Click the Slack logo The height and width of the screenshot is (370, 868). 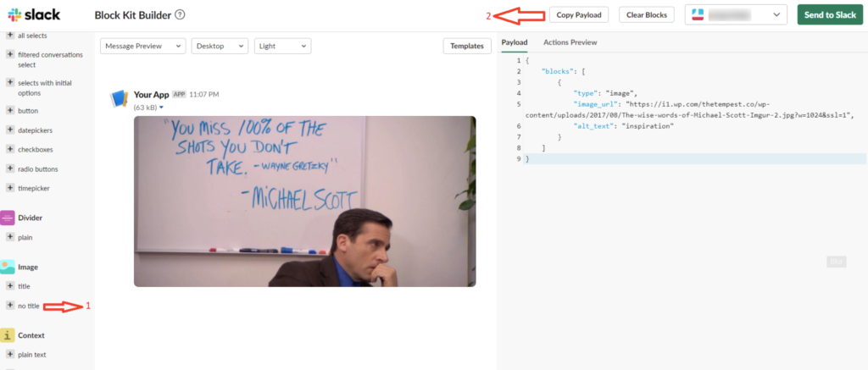point(33,15)
